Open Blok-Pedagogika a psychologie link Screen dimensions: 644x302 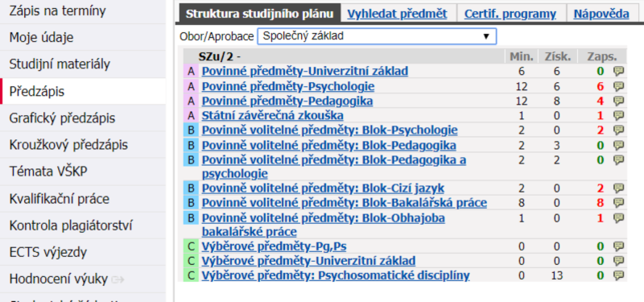coord(334,167)
